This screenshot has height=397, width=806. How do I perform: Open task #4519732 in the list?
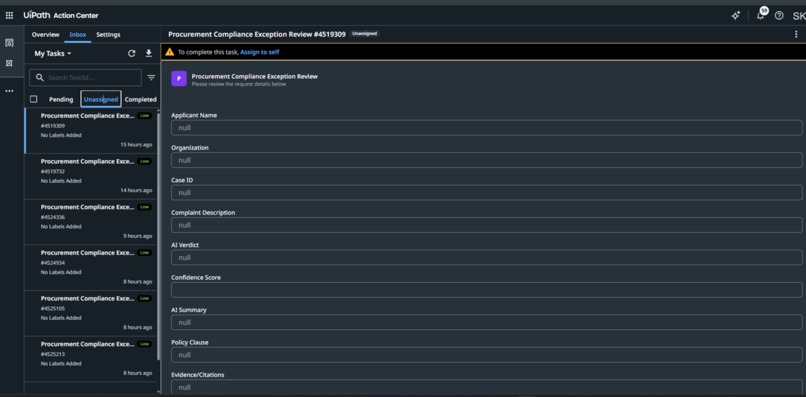(91, 176)
